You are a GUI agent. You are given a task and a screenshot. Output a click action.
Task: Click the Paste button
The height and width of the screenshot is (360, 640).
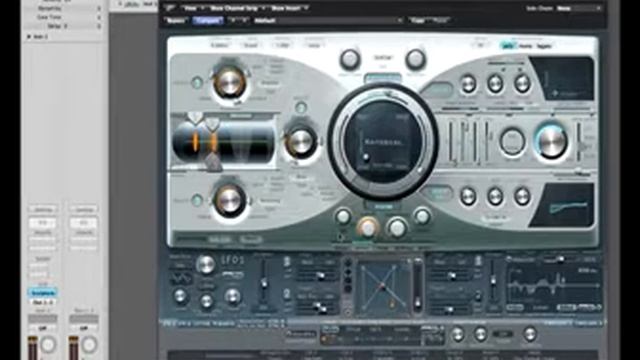(x=440, y=20)
